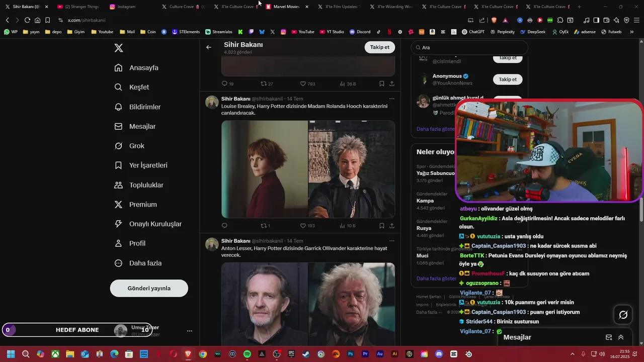The image size is (644, 362).
Task: Compose new message icon in Mesajlar drawer
Action: pos(609,337)
